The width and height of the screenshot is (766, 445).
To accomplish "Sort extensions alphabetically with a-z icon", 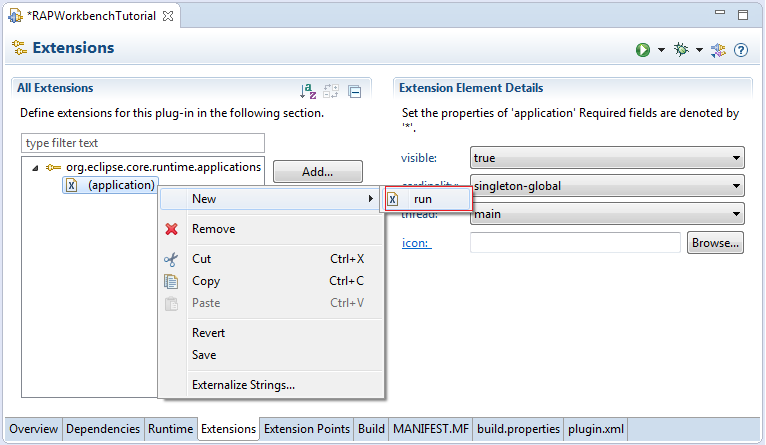I will [x=308, y=91].
